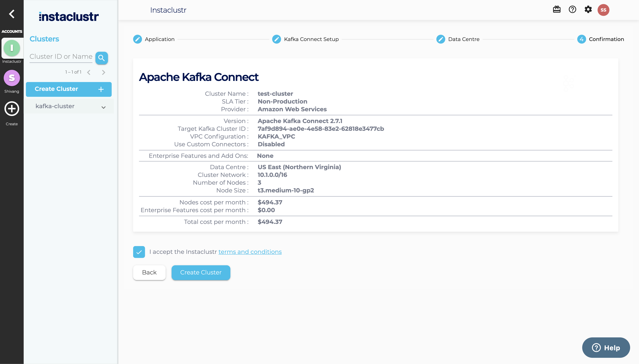639x364 pixels.
Task: Open the settings gear icon
Action: point(588,10)
